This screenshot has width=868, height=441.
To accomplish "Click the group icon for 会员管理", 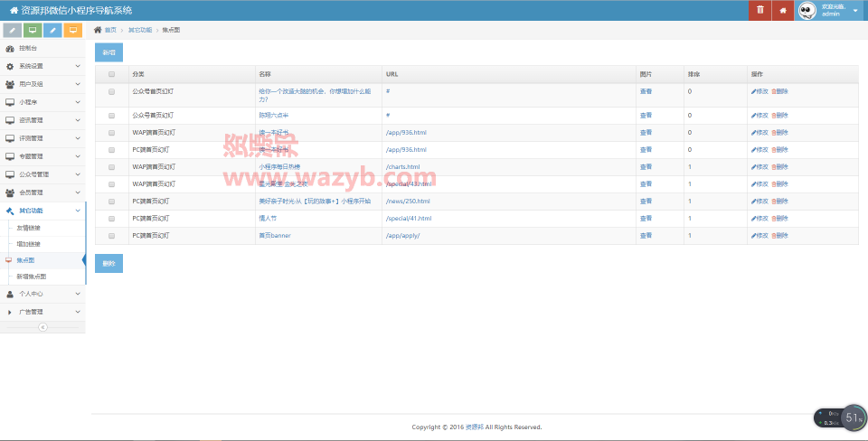I will (9, 192).
